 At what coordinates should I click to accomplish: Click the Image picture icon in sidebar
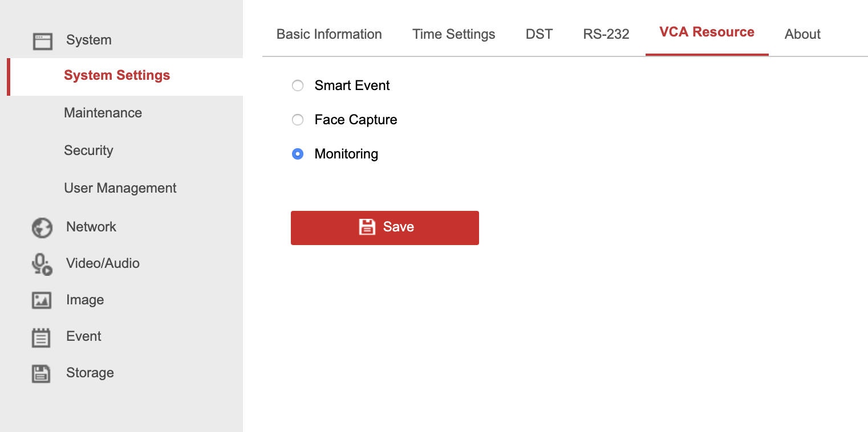41,300
